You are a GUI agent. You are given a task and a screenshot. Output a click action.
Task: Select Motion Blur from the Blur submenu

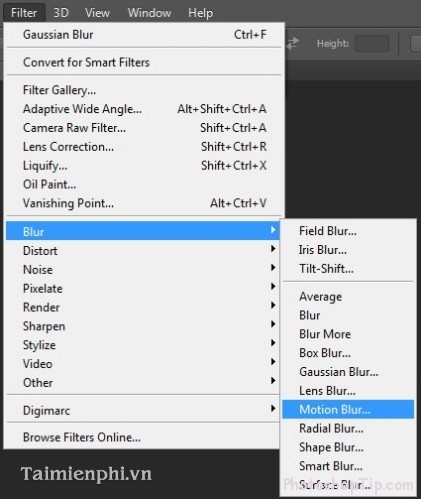click(x=348, y=409)
